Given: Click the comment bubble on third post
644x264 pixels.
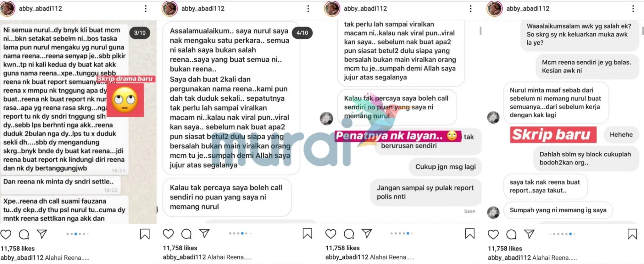Looking at the screenshot, I should click(x=349, y=234).
